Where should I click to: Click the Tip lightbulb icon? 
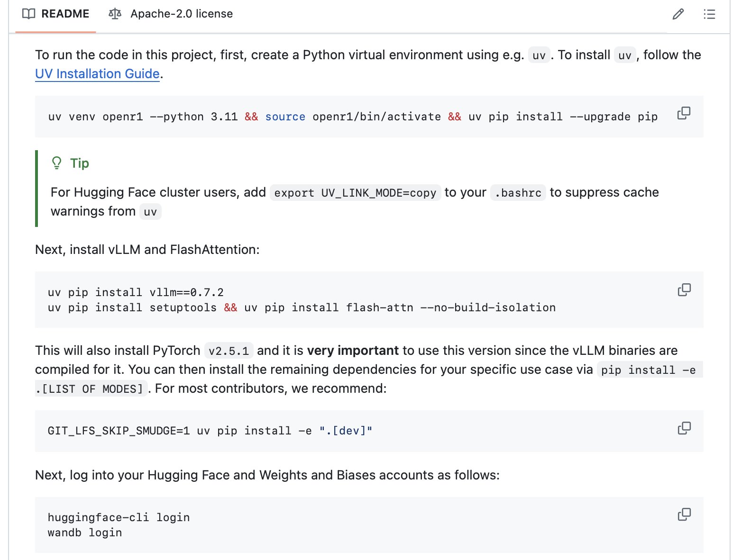pyautogui.click(x=56, y=163)
